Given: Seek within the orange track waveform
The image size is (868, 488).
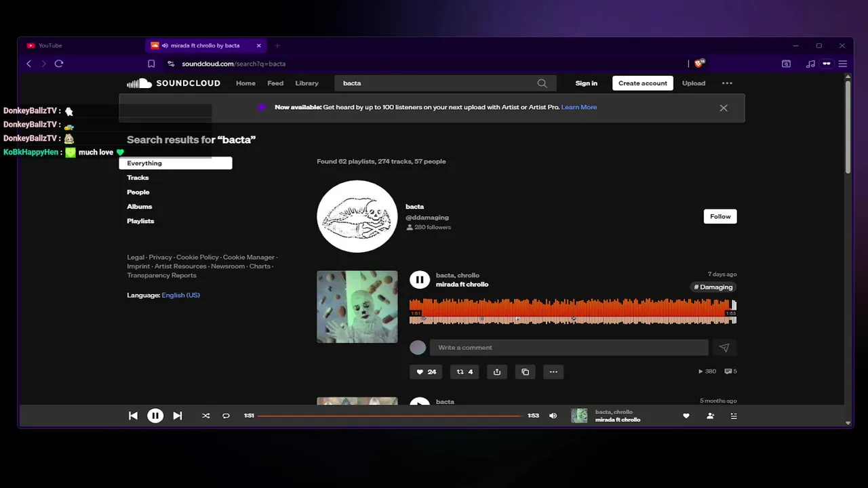Looking at the screenshot, I should click(x=573, y=311).
